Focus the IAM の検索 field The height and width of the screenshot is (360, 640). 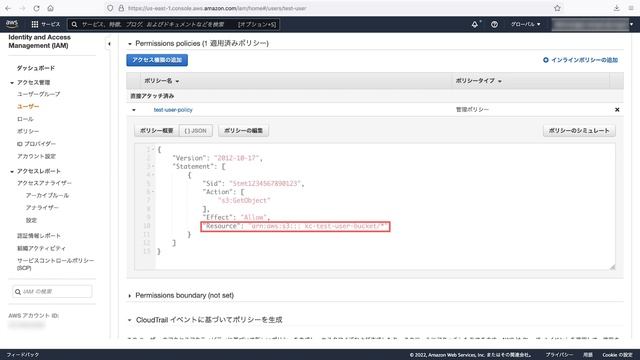(52, 291)
